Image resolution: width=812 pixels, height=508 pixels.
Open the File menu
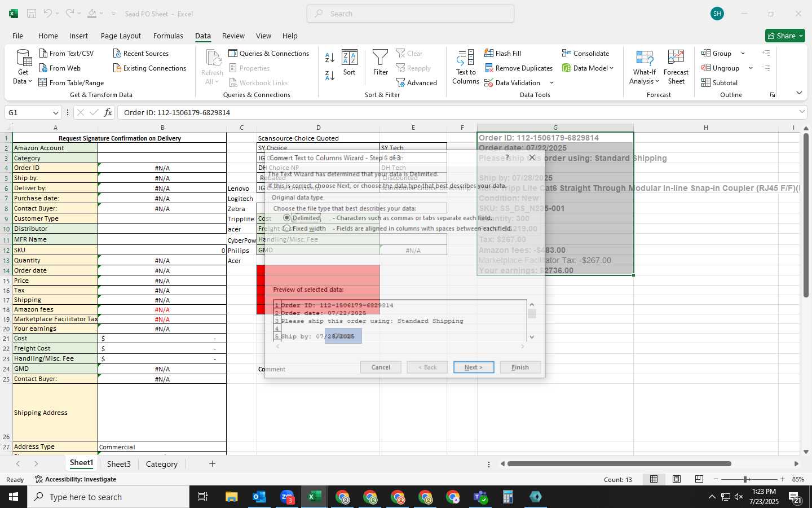(x=17, y=36)
